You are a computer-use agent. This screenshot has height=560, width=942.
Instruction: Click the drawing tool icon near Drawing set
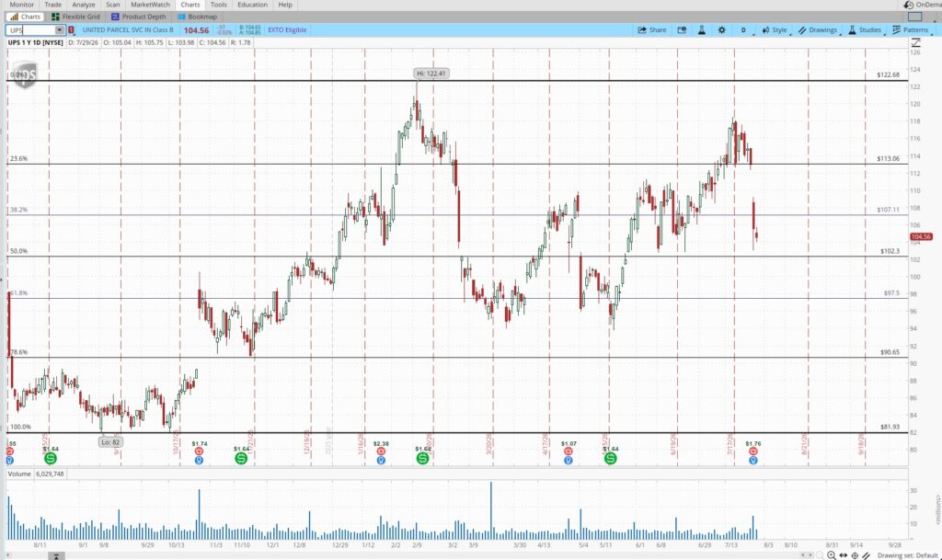[867, 555]
